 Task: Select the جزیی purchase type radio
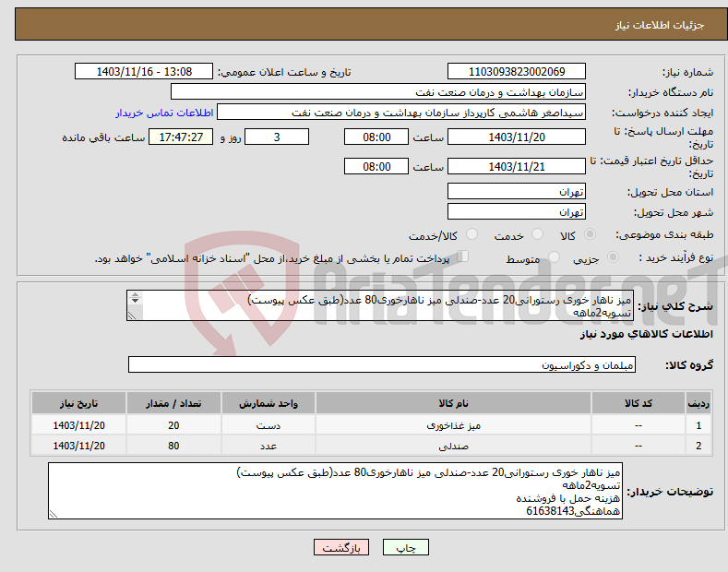point(613,257)
